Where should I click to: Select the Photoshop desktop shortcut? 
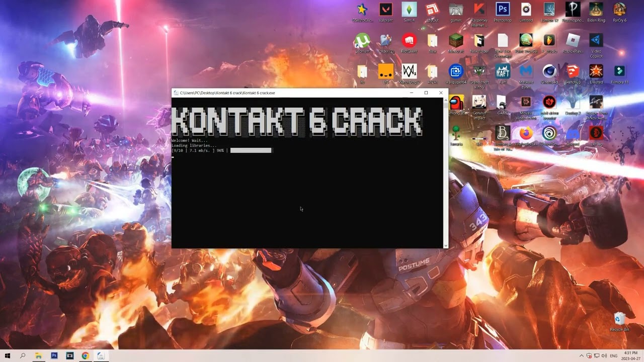point(502,13)
